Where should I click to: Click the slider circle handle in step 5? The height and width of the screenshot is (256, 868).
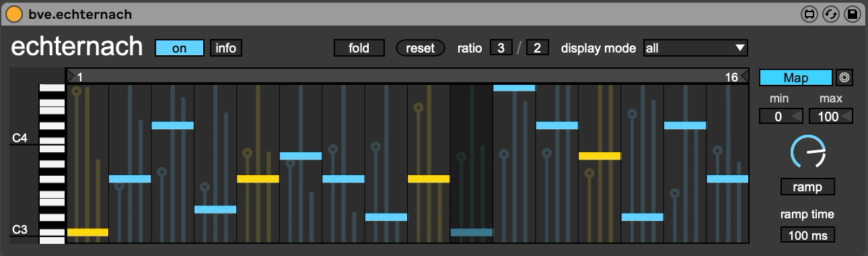point(247,153)
